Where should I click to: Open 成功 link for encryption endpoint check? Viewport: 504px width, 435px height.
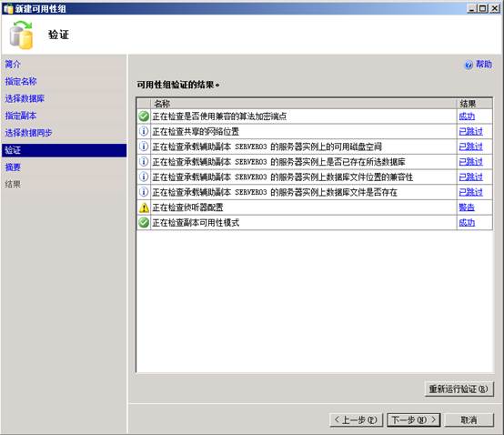467,116
